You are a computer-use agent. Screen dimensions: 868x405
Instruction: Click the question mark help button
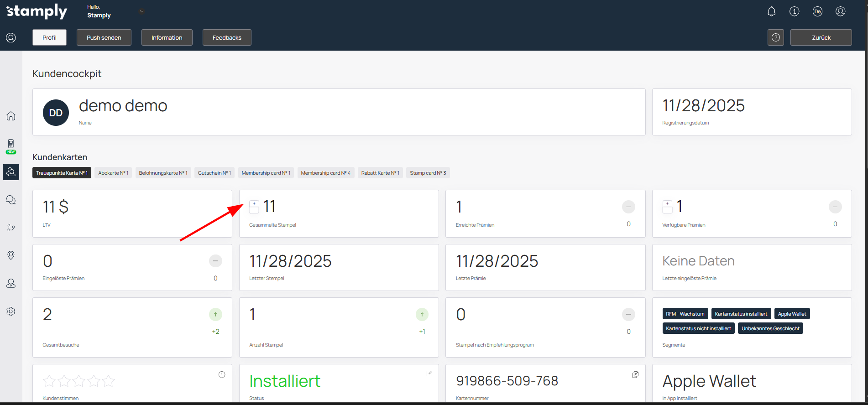point(775,37)
